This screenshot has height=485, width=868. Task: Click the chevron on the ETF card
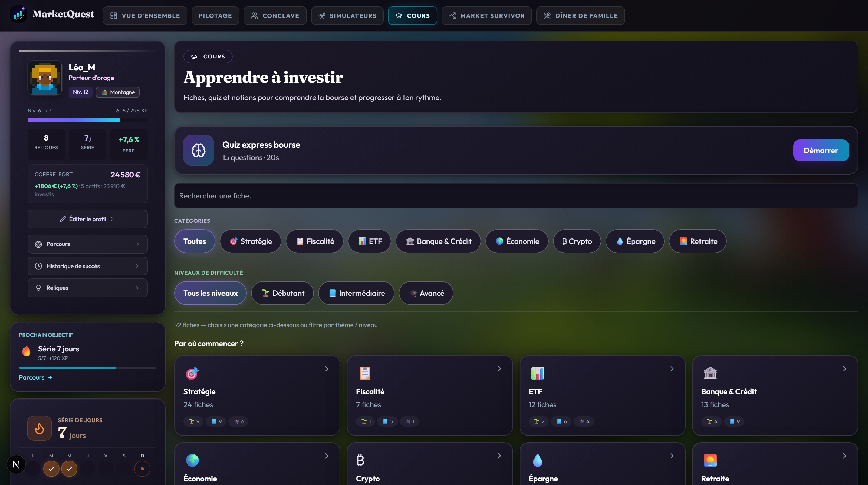point(672,369)
